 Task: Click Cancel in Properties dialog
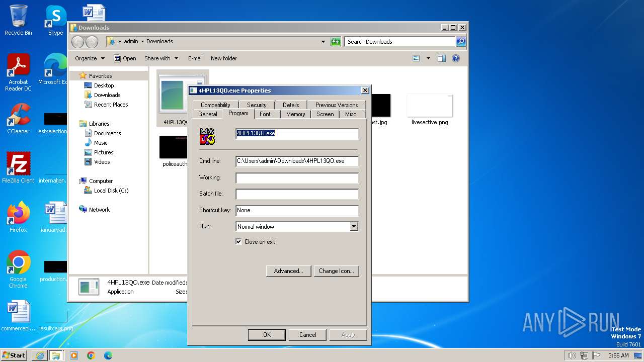pyautogui.click(x=308, y=335)
